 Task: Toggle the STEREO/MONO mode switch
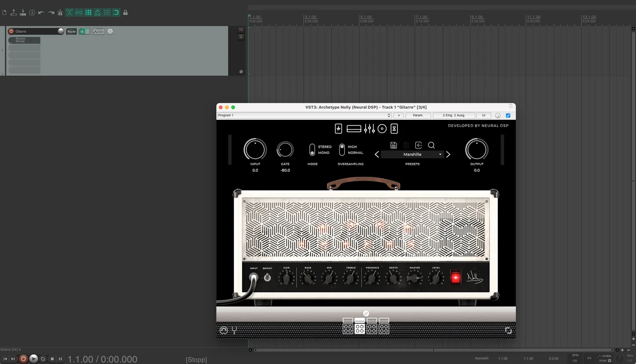tap(312, 149)
